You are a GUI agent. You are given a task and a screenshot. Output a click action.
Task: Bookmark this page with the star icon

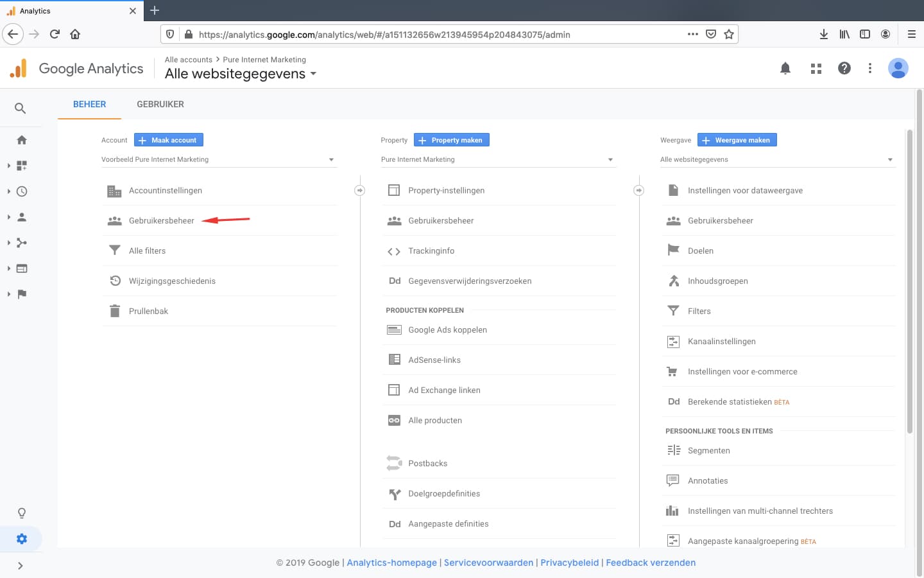point(729,34)
